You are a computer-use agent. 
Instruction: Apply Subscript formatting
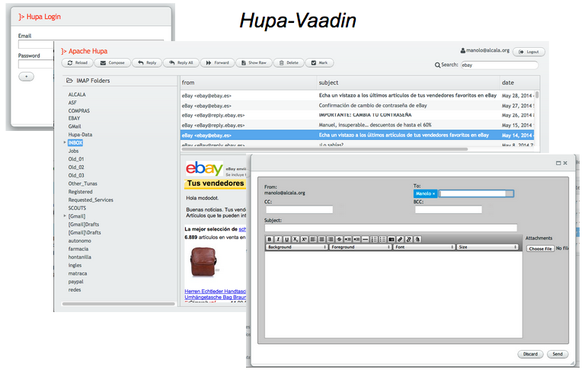click(x=296, y=239)
